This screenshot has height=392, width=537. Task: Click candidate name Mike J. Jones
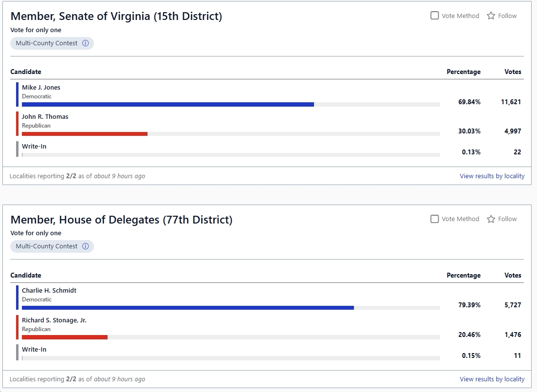coord(41,88)
